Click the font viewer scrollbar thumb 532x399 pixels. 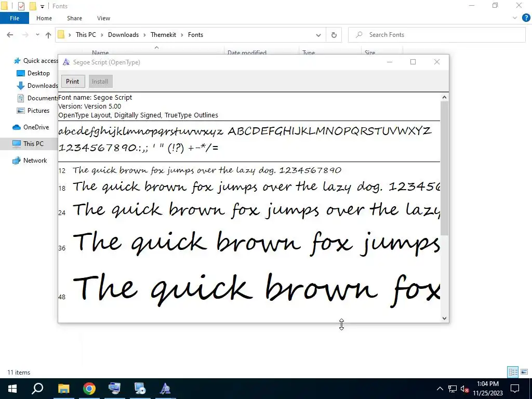tap(445, 168)
